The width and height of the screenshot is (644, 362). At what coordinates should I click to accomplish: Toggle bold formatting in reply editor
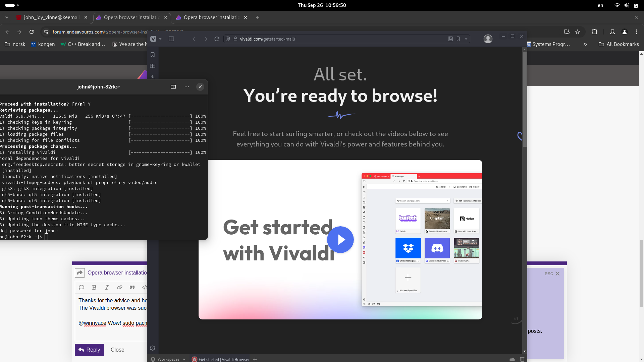point(94,287)
